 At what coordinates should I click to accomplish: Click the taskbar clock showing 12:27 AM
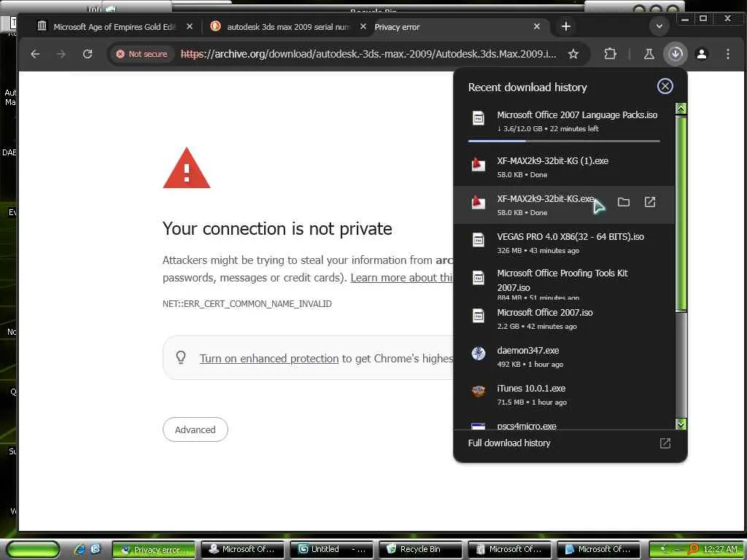[720, 550]
